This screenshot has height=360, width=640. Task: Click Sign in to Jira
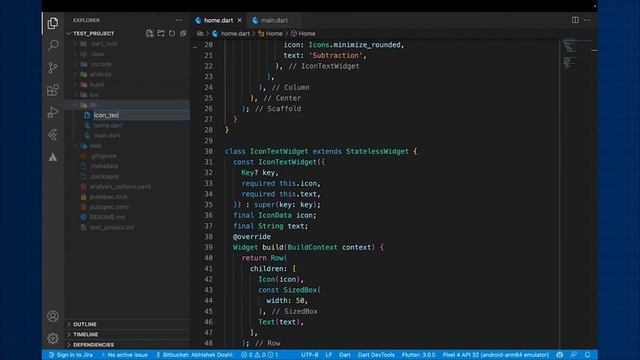(x=71, y=355)
